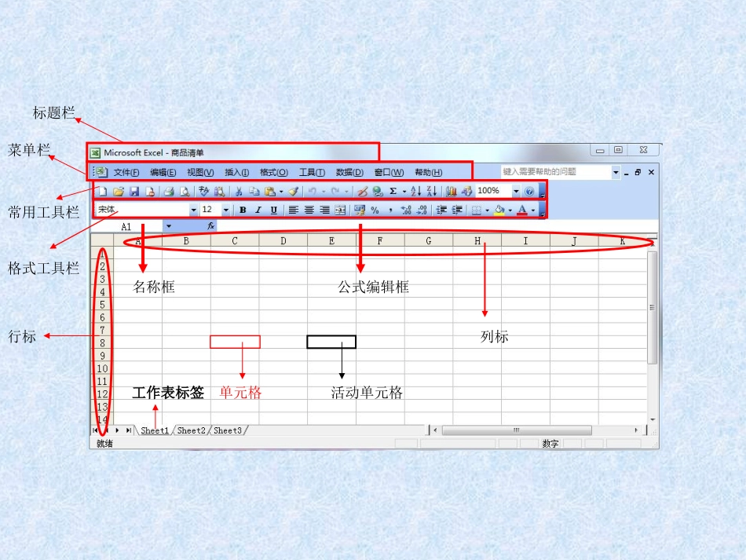Image resolution: width=746 pixels, height=560 pixels.
Task: Click the Insert Function fx button
Action: (210, 226)
